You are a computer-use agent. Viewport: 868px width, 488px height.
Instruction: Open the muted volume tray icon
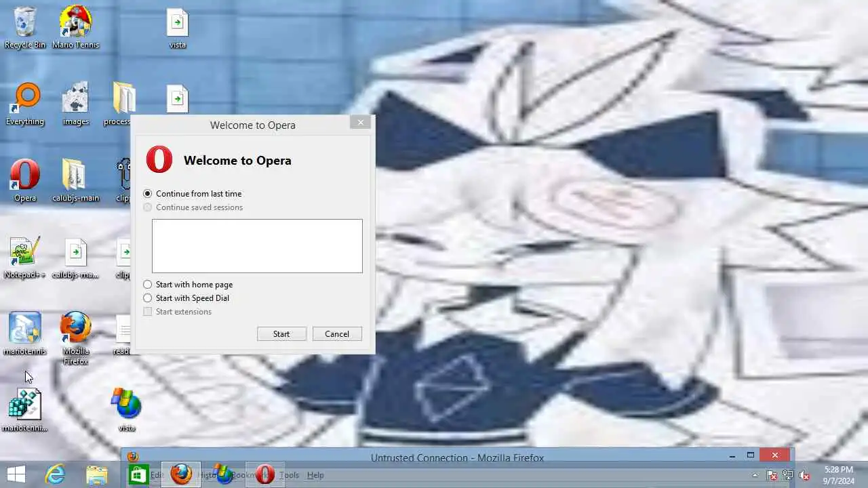pyautogui.click(x=804, y=475)
